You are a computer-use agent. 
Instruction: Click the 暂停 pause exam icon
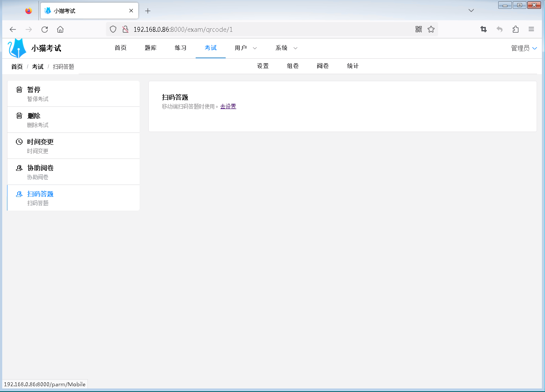click(x=19, y=90)
